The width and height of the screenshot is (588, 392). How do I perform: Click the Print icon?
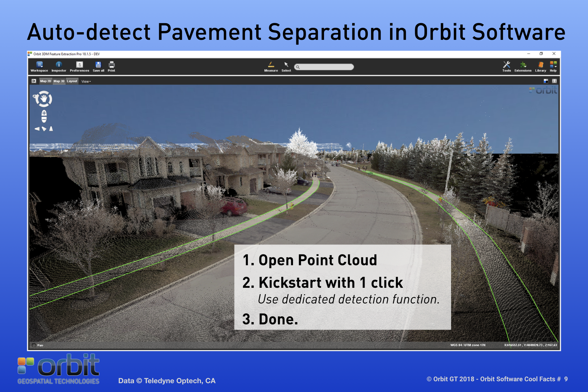click(111, 66)
